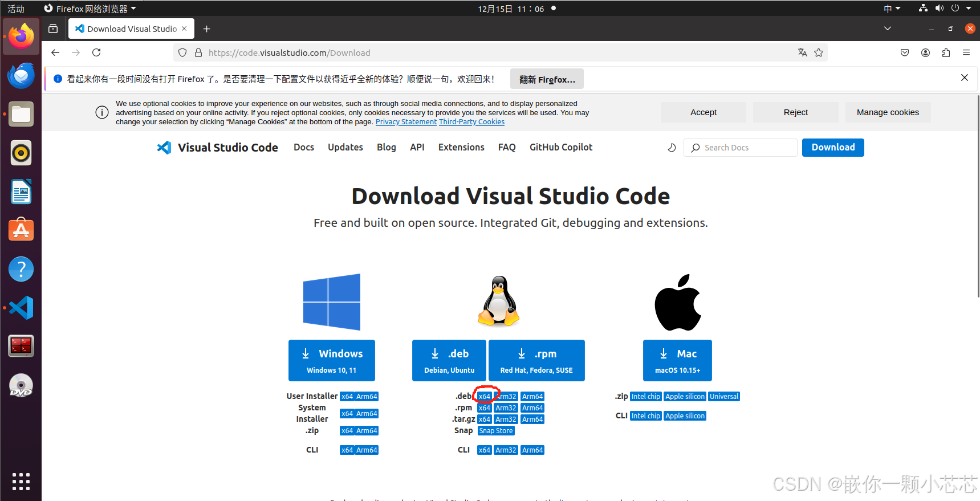980x501 pixels.
Task: Show all applications grid
Action: pos(21,482)
